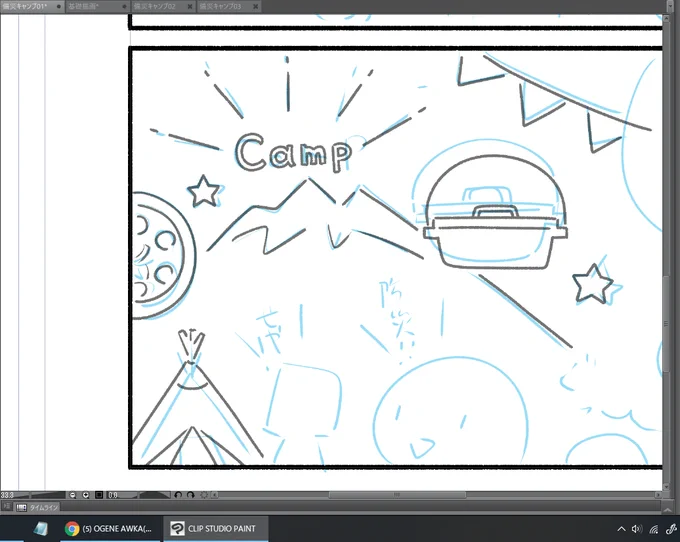The width and height of the screenshot is (680, 542).
Task: Zoom out the canvas with minus magnifier
Action: click(73, 495)
